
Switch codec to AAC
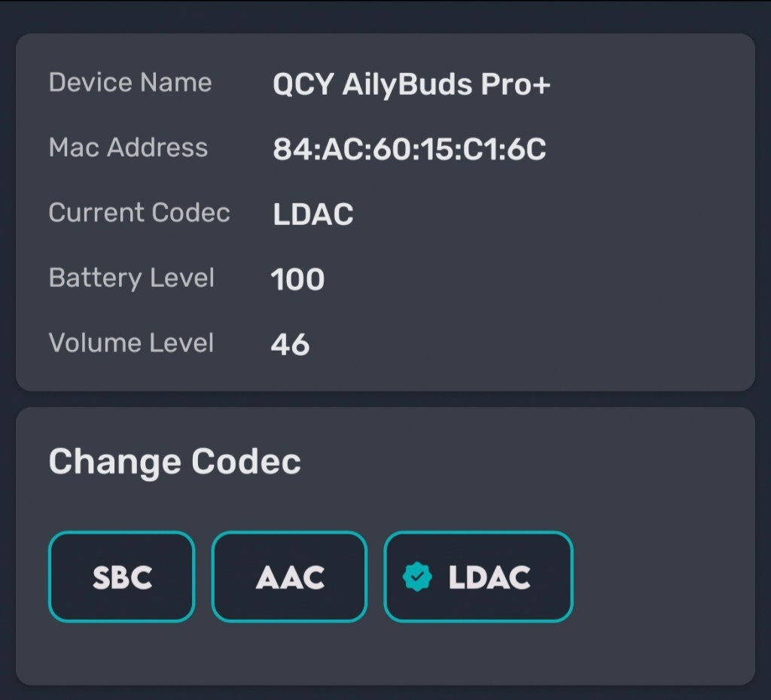(290, 577)
